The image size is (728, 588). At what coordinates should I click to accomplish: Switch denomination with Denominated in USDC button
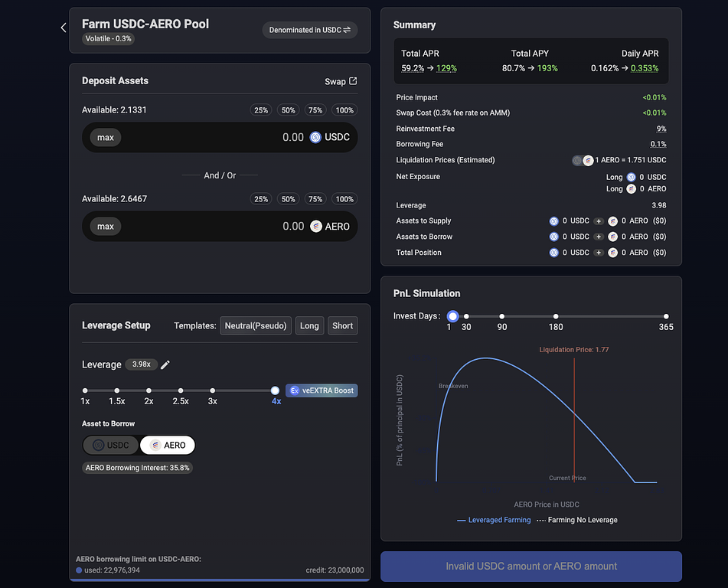coord(309,30)
